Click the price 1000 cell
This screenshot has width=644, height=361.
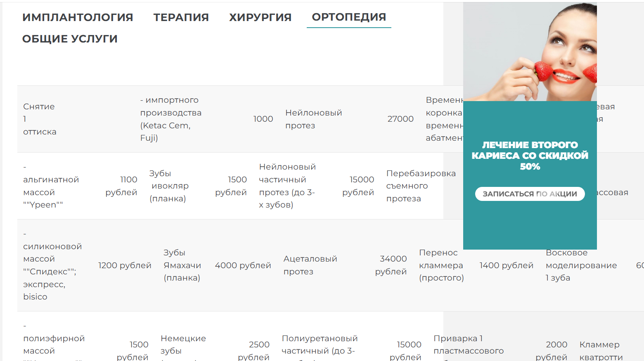[x=263, y=119]
